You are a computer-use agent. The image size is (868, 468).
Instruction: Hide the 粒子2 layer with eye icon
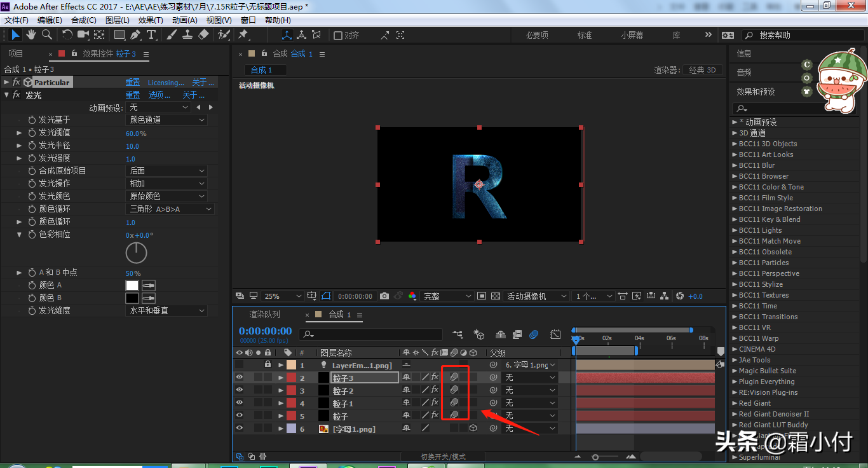click(240, 390)
